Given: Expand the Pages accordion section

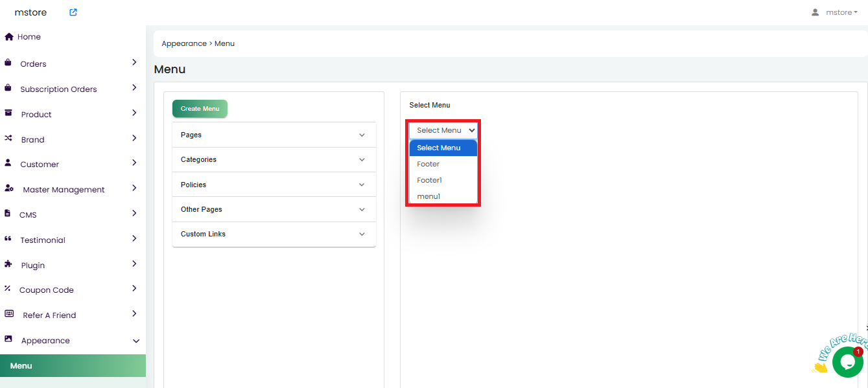Looking at the screenshot, I should pyautogui.click(x=274, y=135).
